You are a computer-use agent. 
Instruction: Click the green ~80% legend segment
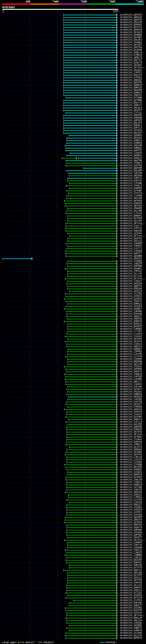click(x=101, y=4)
